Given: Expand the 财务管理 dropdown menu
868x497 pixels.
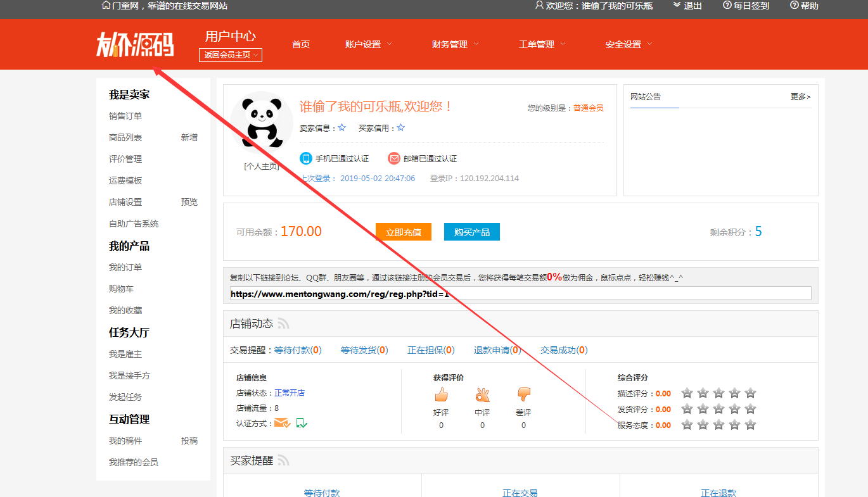Looking at the screenshot, I should (455, 44).
